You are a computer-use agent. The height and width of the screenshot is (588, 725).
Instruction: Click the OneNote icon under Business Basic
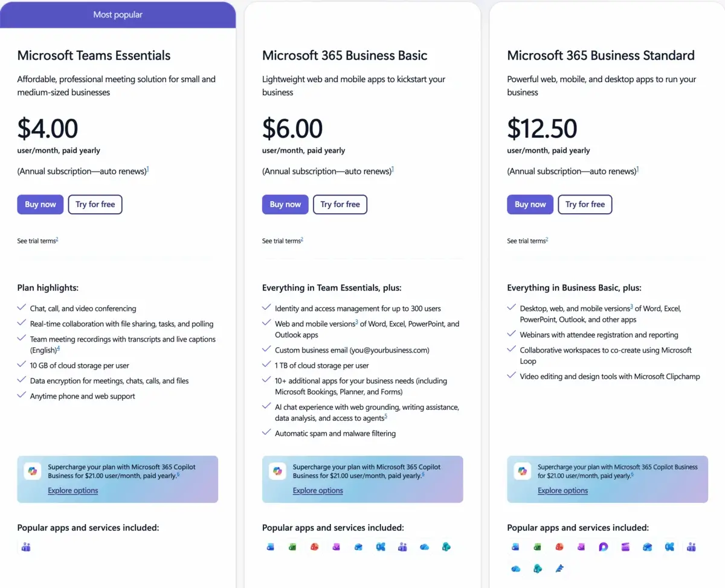tap(336, 546)
